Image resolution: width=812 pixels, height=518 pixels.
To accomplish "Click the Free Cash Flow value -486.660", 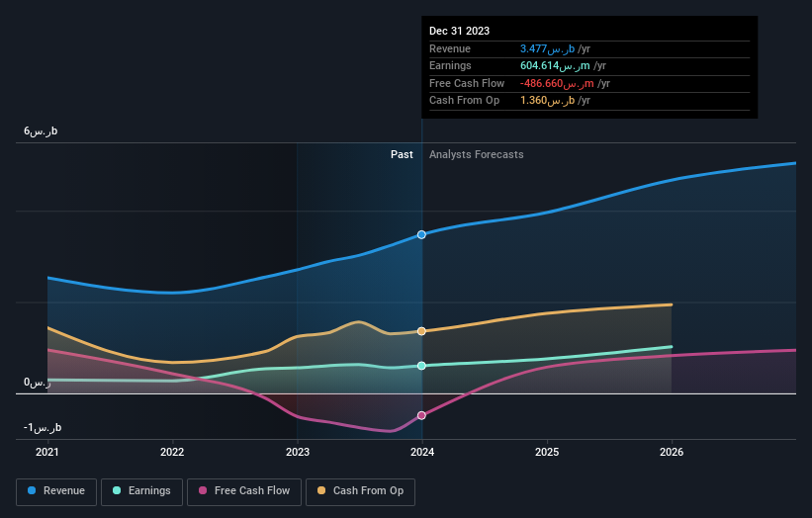I will pyautogui.click(x=557, y=83).
